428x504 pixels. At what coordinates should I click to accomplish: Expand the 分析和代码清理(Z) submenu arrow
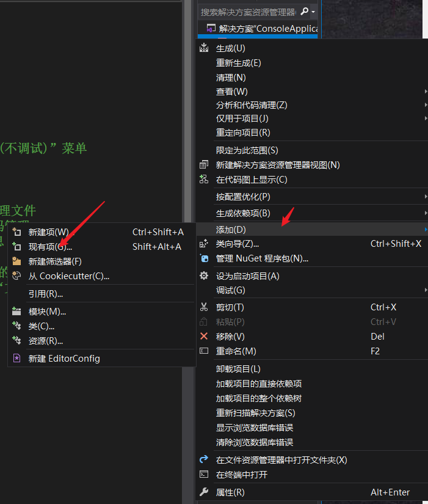coord(426,105)
